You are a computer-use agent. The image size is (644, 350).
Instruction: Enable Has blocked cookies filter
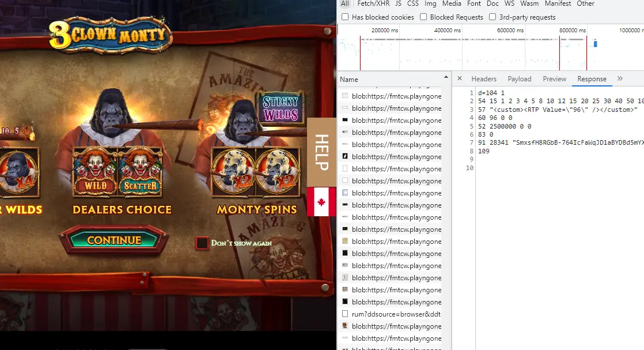pos(345,17)
